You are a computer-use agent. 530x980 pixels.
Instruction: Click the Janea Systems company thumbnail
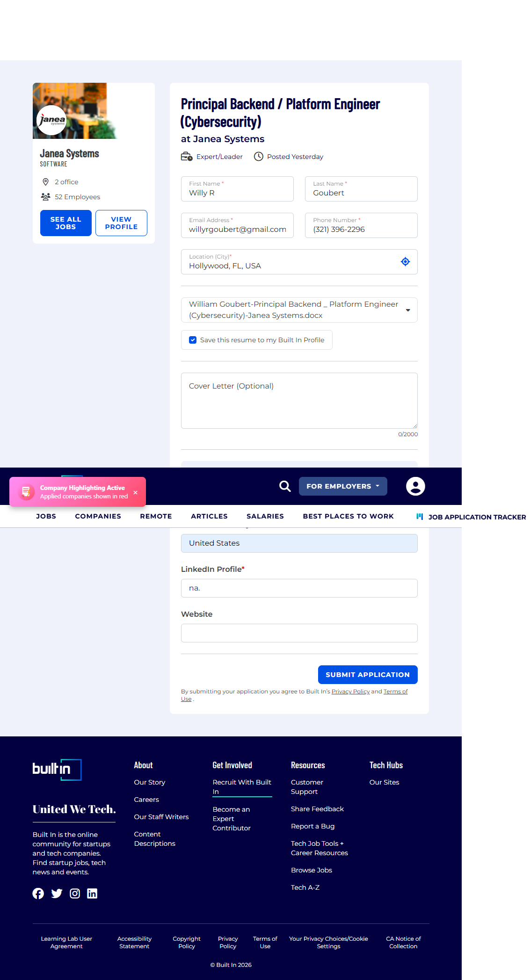pos(75,111)
